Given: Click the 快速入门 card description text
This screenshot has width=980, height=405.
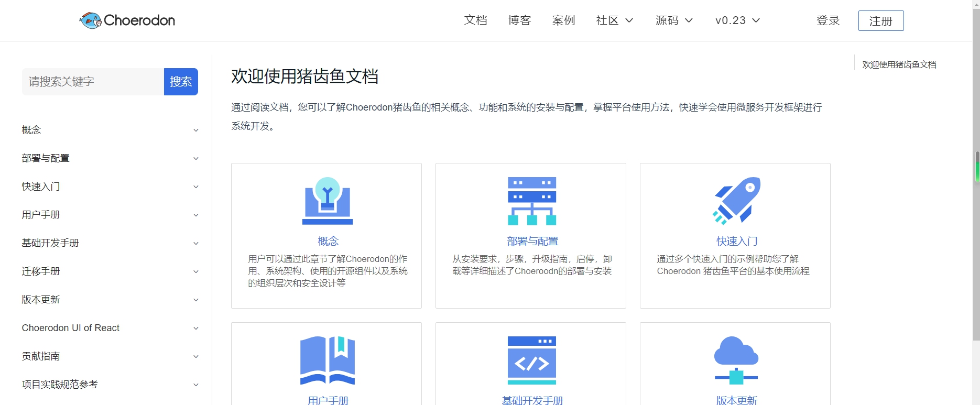Looking at the screenshot, I should click(x=733, y=265).
